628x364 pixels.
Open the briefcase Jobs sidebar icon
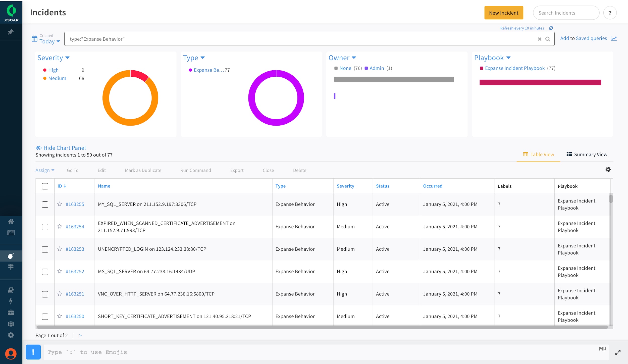[11, 313]
